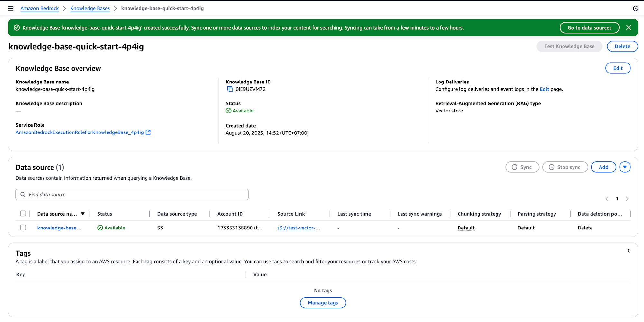Screen dimensions: 644x322
Task: Click the Account ID column header
Action: click(230, 214)
